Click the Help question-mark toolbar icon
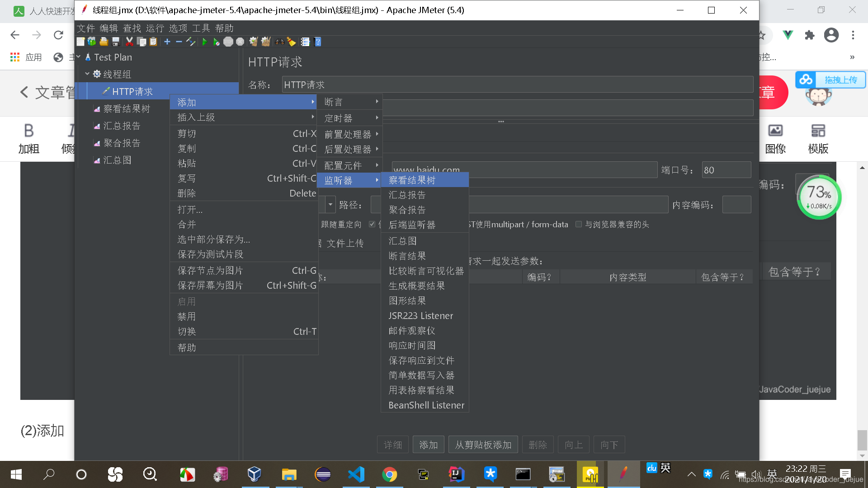This screenshot has height=488, width=868. [318, 42]
